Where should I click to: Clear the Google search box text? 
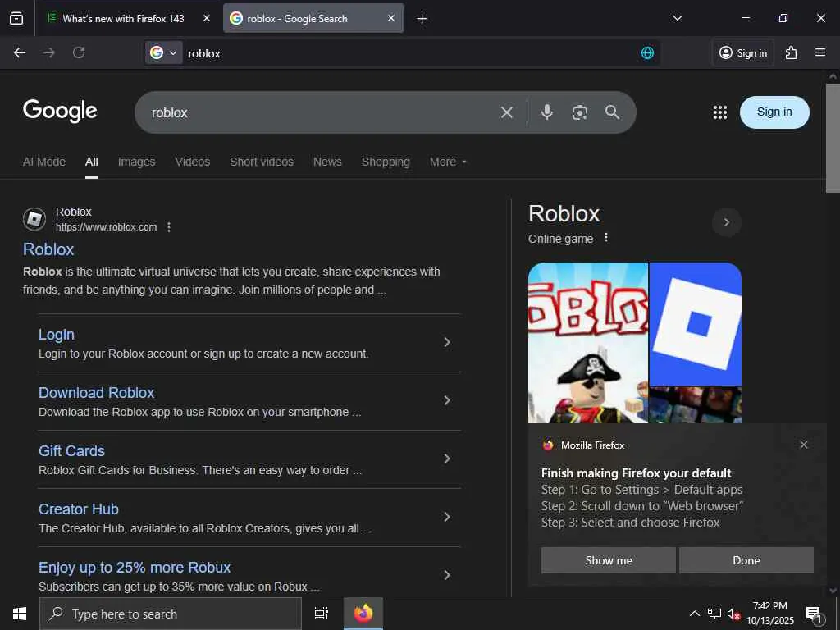point(506,112)
